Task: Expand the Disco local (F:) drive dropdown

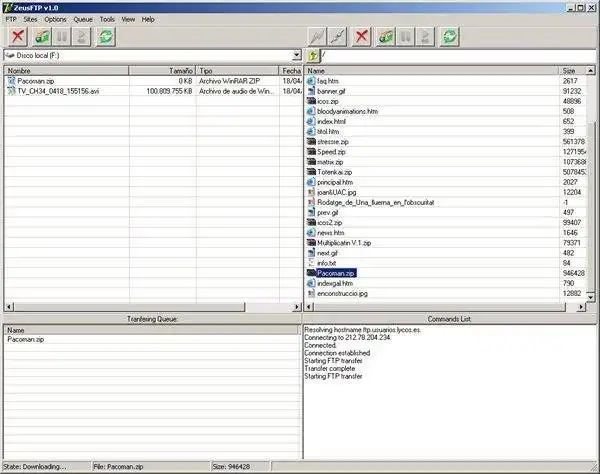Action: (297, 55)
